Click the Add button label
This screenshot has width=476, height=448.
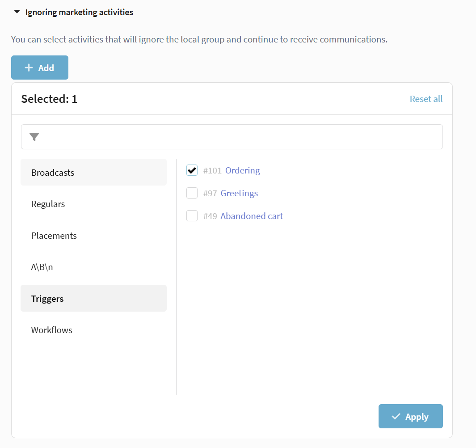pos(46,68)
